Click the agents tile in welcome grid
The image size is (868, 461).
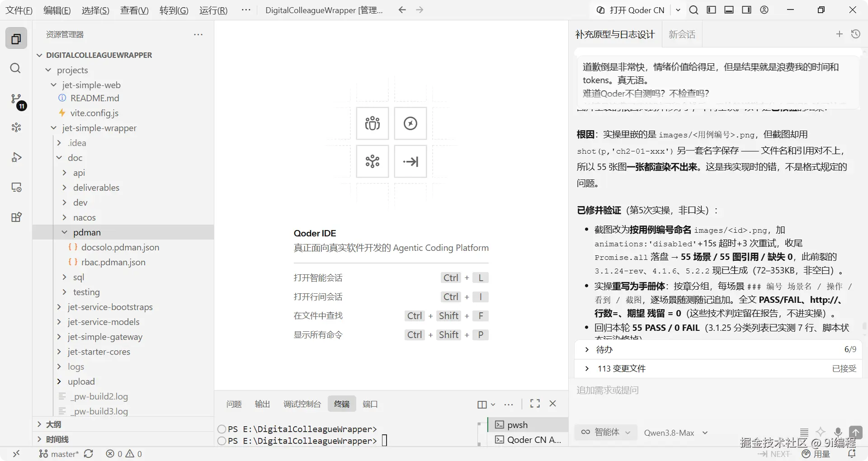(373, 123)
